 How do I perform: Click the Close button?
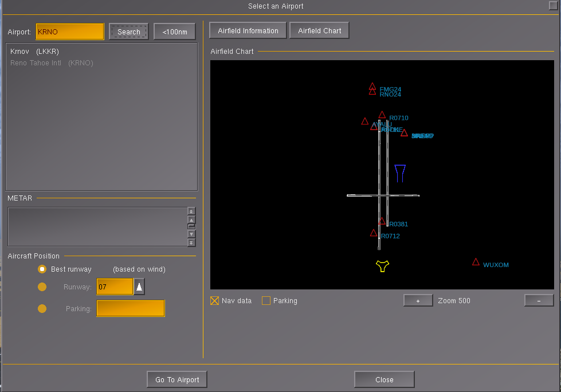click(x=385, y=379)
